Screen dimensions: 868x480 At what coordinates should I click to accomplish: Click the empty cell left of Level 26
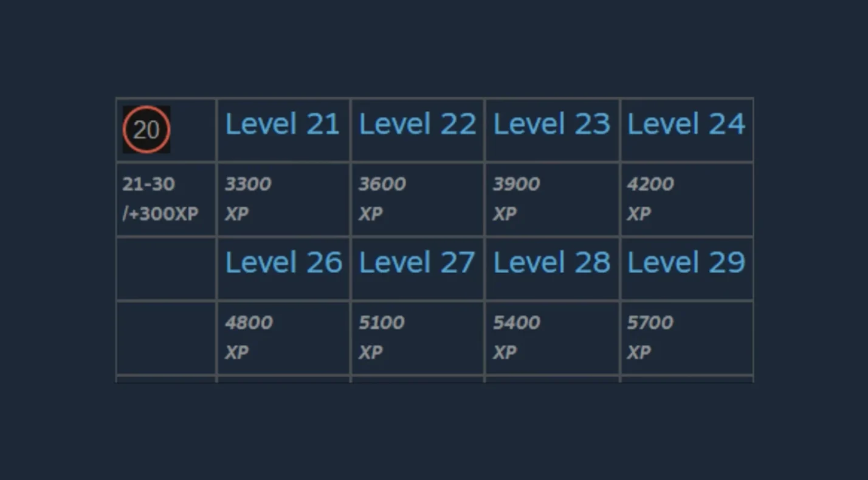click(x=166, y=268)
